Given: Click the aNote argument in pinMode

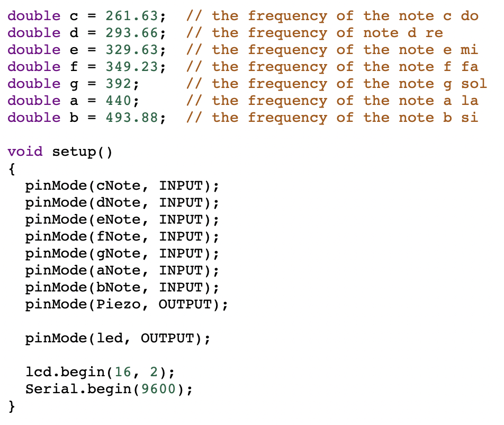Looking at the screenshot, I should coord(119,271).
